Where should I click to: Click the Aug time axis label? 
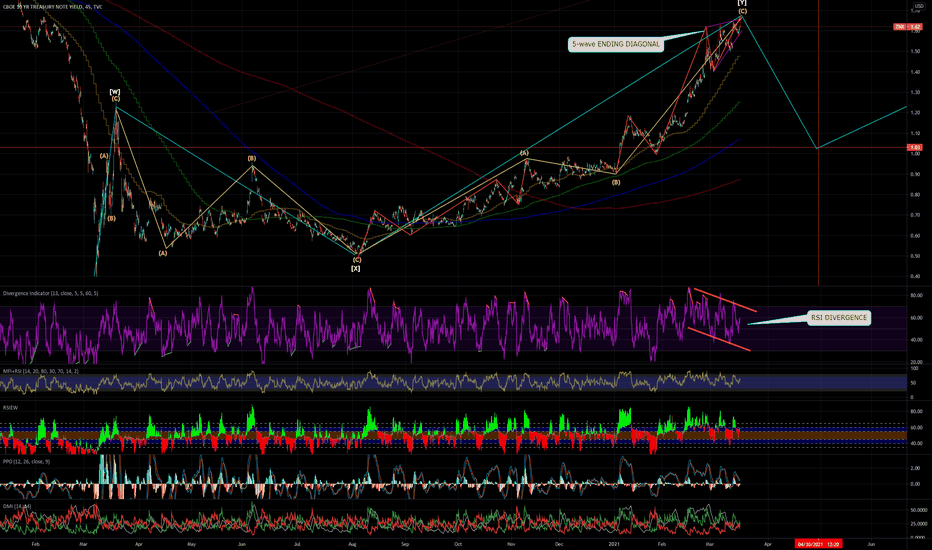352,544
